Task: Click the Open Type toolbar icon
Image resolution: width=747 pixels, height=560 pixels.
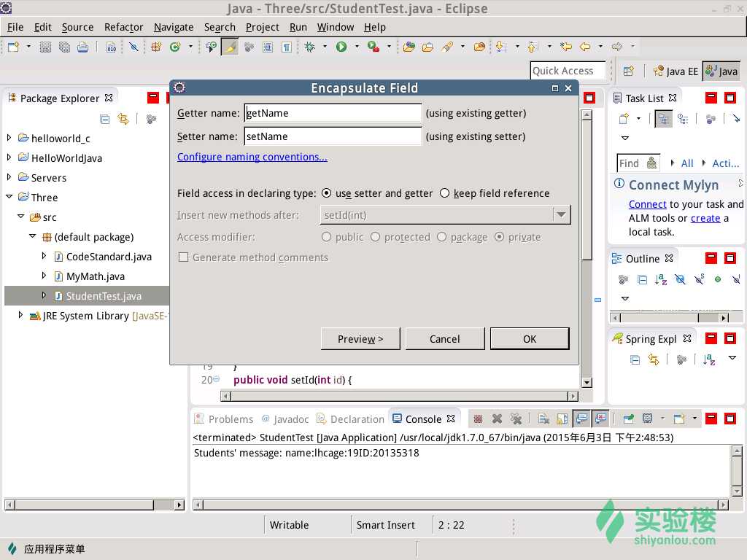Action: 409,47
